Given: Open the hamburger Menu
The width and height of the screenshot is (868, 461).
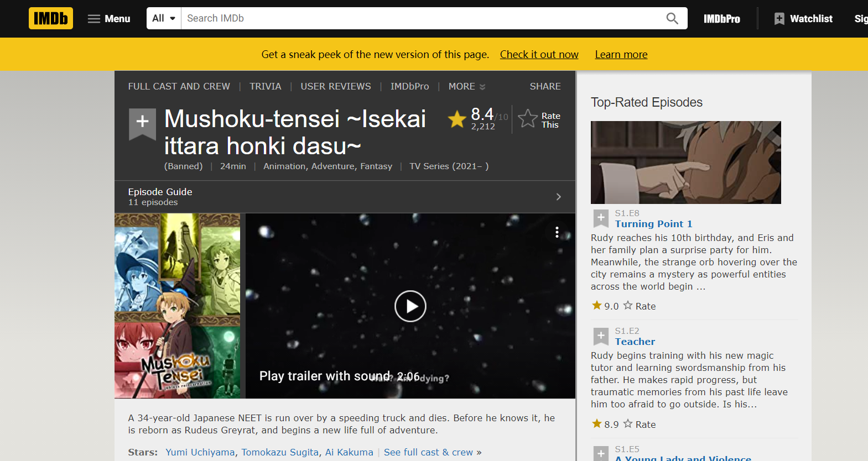Looking at the screenshot, I should pos(109,19).
